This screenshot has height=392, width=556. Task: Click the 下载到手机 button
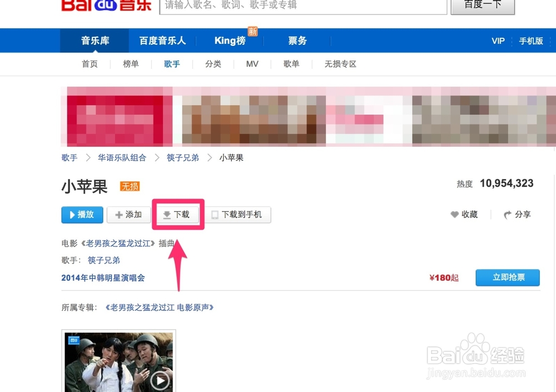238,215
